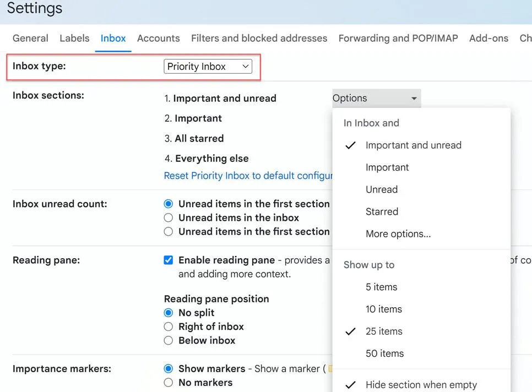532x392 pixels.
Task: Click the 'Reading pane:' label
Action: [46, 260]
